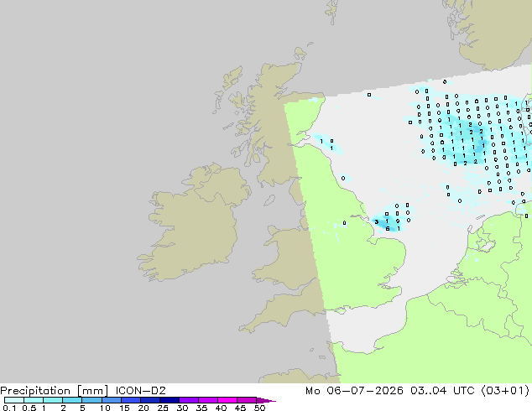Click the '40' legend scale label
The height and width of the screenshot is (411, 532).
[x=221, y=408]
